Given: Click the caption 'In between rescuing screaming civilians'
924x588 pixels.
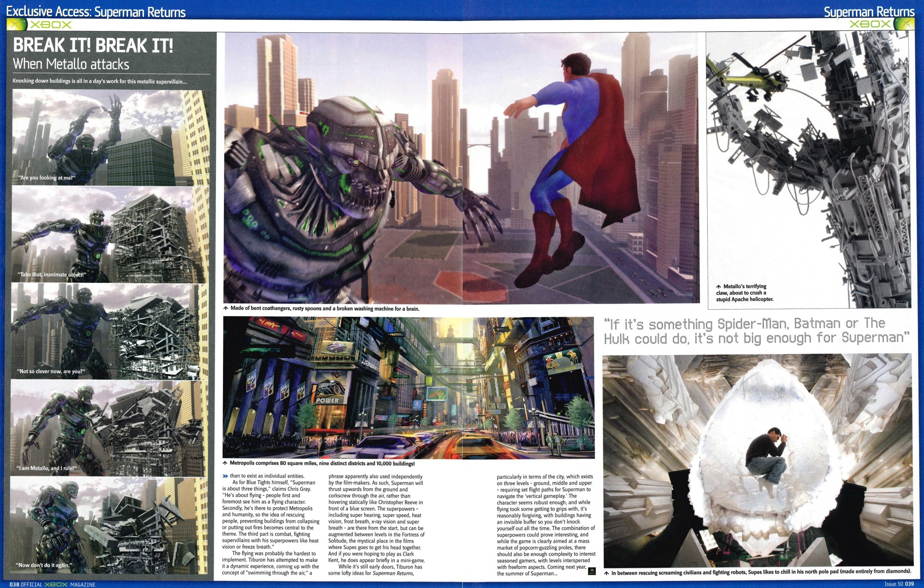Looking at the screenshot, I should tap(761, 572).
